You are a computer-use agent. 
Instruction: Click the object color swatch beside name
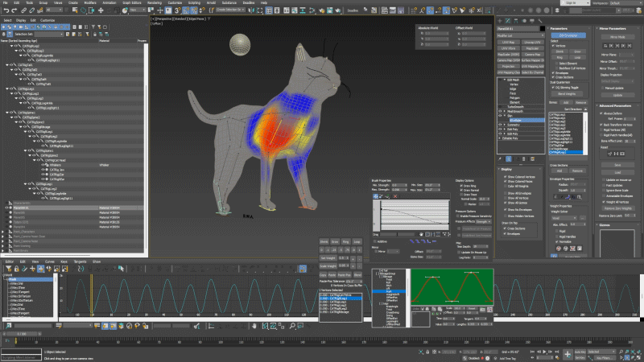click(542, 28)
